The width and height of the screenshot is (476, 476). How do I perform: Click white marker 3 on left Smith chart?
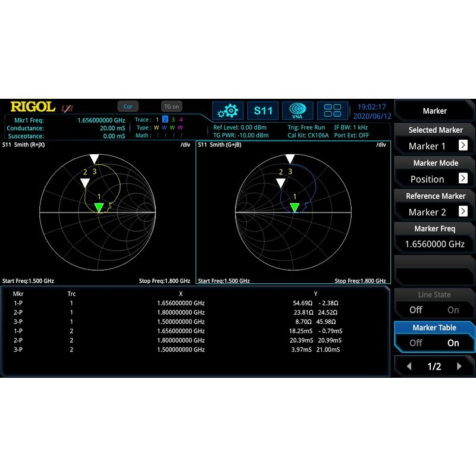95,159
